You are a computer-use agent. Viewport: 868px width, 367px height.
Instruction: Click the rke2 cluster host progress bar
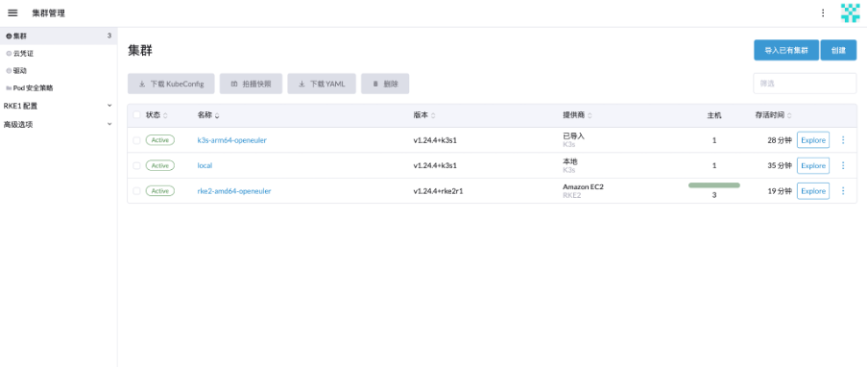click(714, 185)
